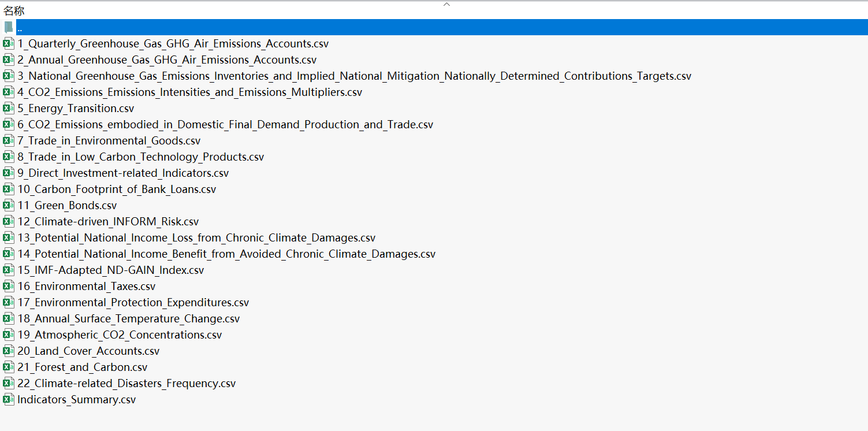
Task: Click the file icon beside 3_National_Greenhouse_Gas_Emissions_Inventories file
Action: [x=9, y=76]
